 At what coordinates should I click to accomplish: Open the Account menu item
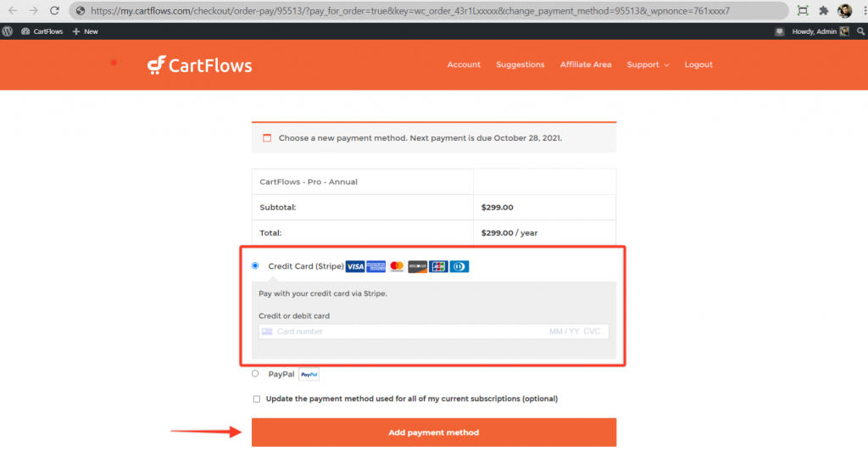[x=464, y=64]
